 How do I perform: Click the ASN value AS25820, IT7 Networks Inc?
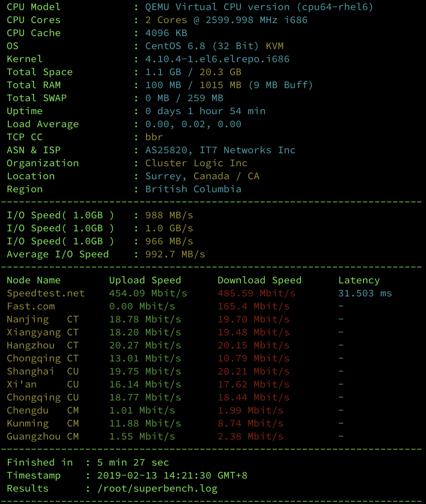tap(220, 150)
